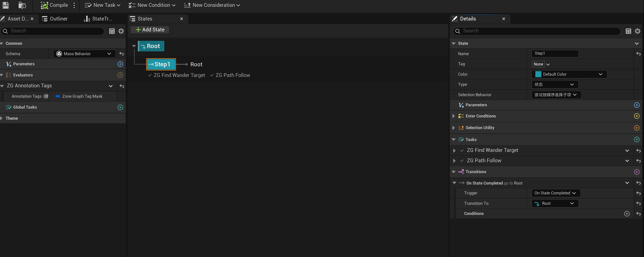The height and width of the screenshot is (257, 644).
Task: Open Selection Behavior dropdown
Action: [x=556, y=95]
